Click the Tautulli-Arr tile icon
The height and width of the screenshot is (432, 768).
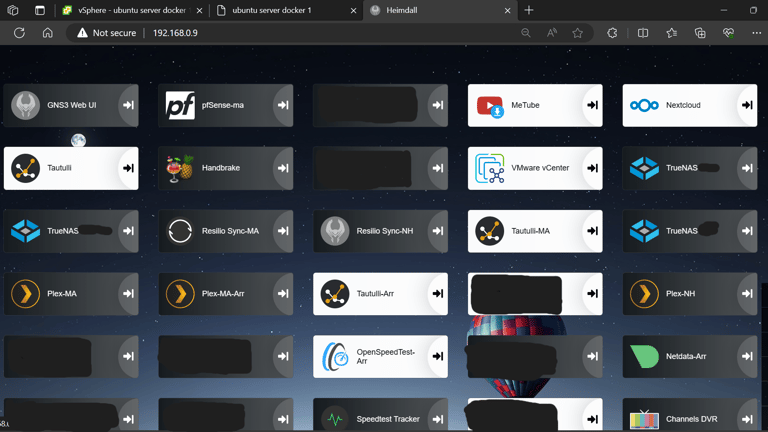point(335,293)
